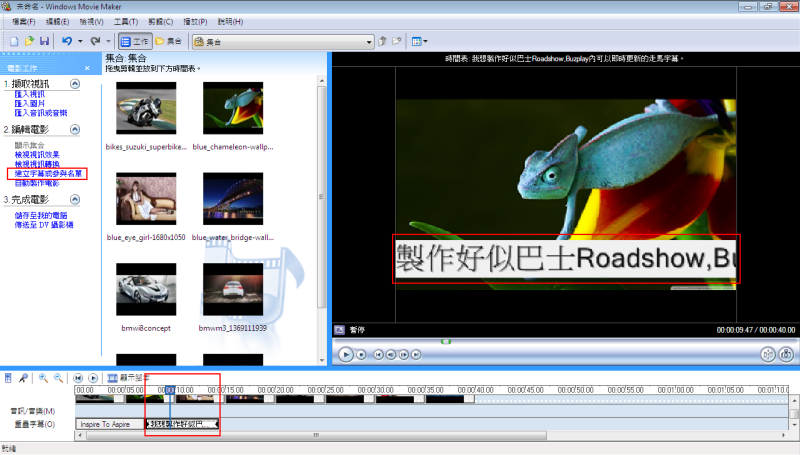Open the 編輯(E) menu

point(57,21)
